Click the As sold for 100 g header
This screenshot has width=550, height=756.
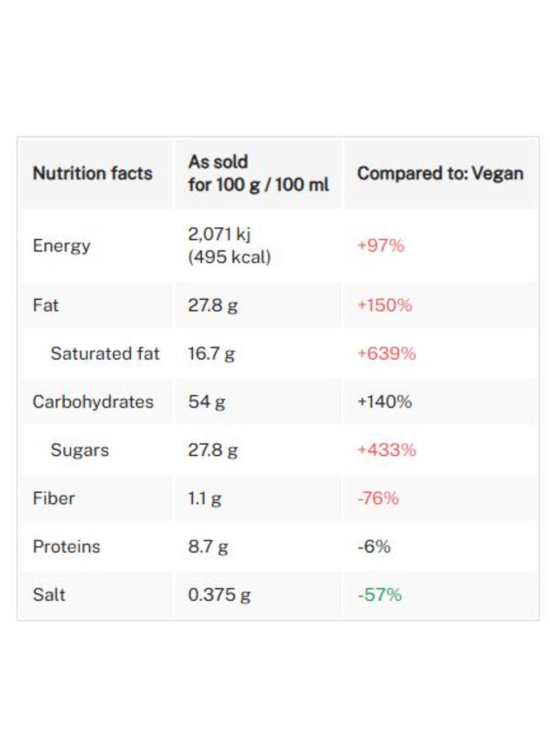click(x=258, y=173)
